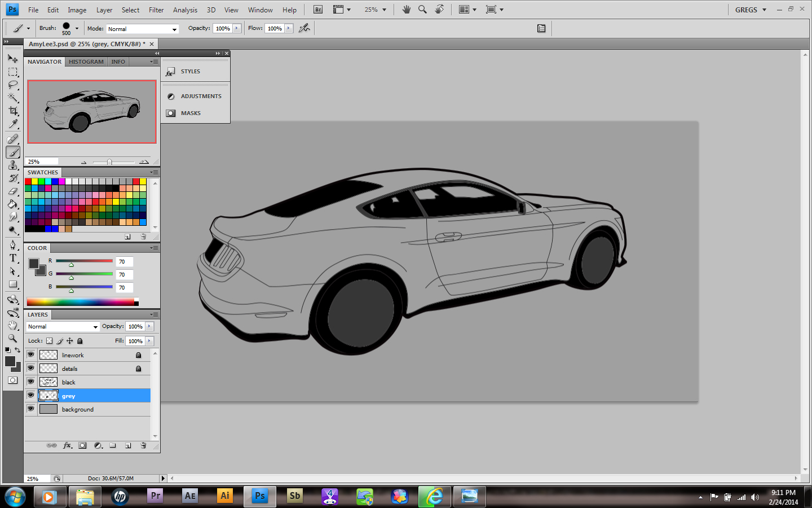812x508 pixels.
Task: Toggle visibility of the black layer
Action: [x=31, y=382]
